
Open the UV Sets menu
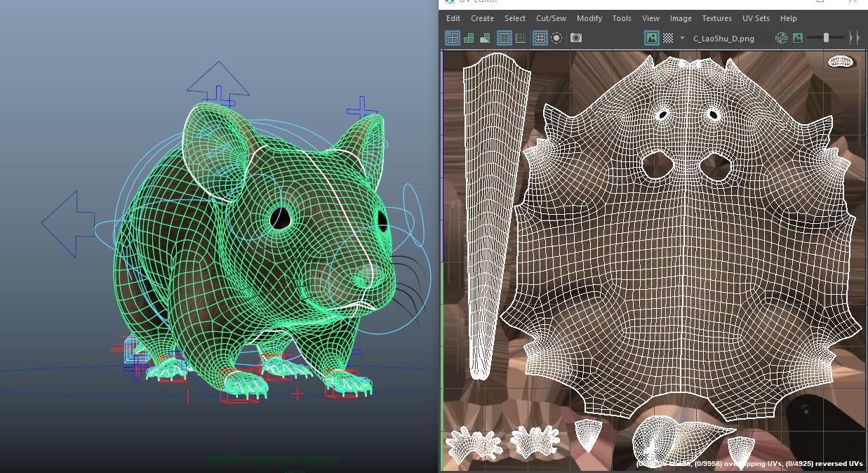coord(756,18)
